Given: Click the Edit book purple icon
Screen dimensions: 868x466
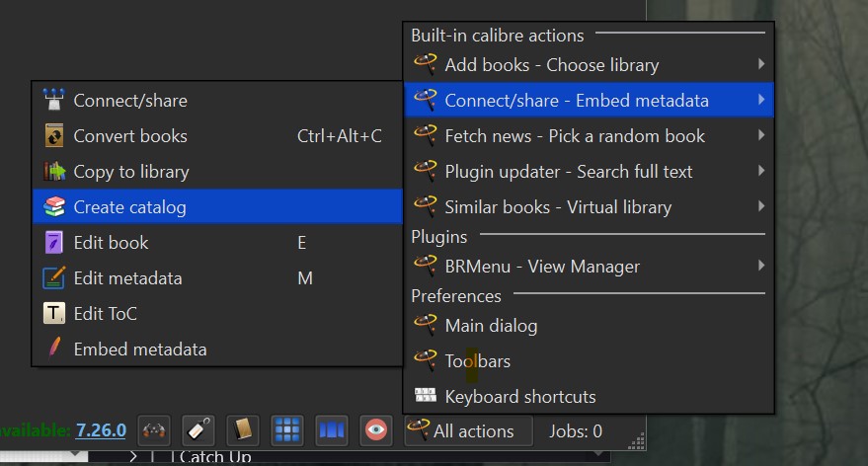Looking at the screenshot, I should tap(55, 243).
